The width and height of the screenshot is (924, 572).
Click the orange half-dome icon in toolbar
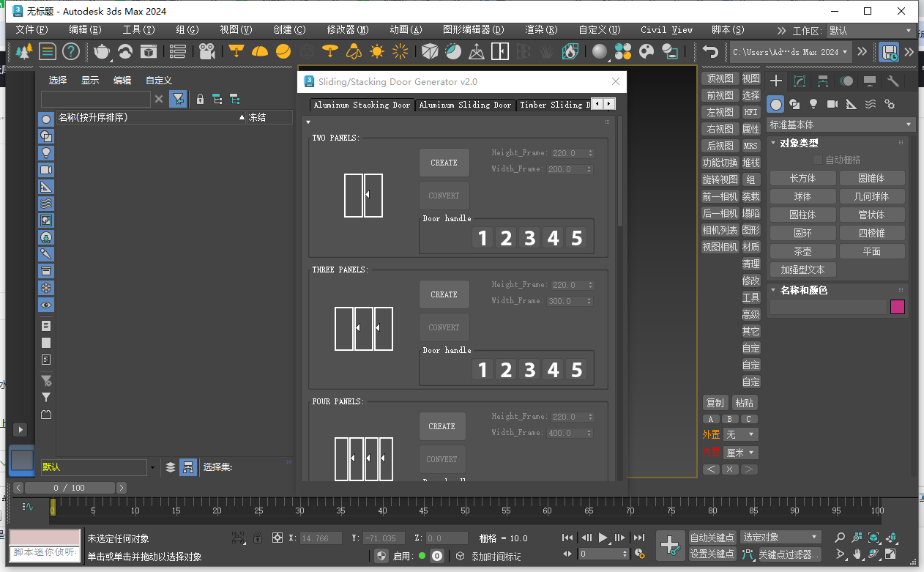pyautogui.click(x=260, y=51)
